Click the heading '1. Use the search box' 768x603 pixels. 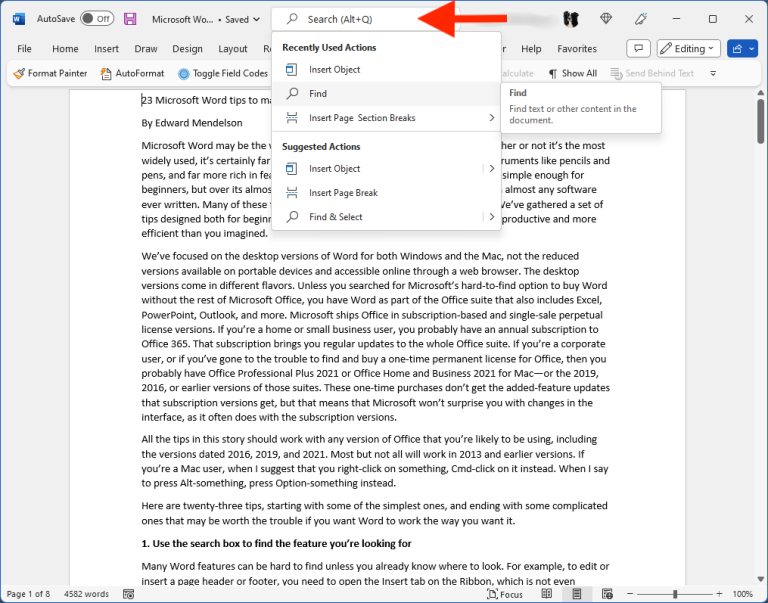tap(276, 543)
